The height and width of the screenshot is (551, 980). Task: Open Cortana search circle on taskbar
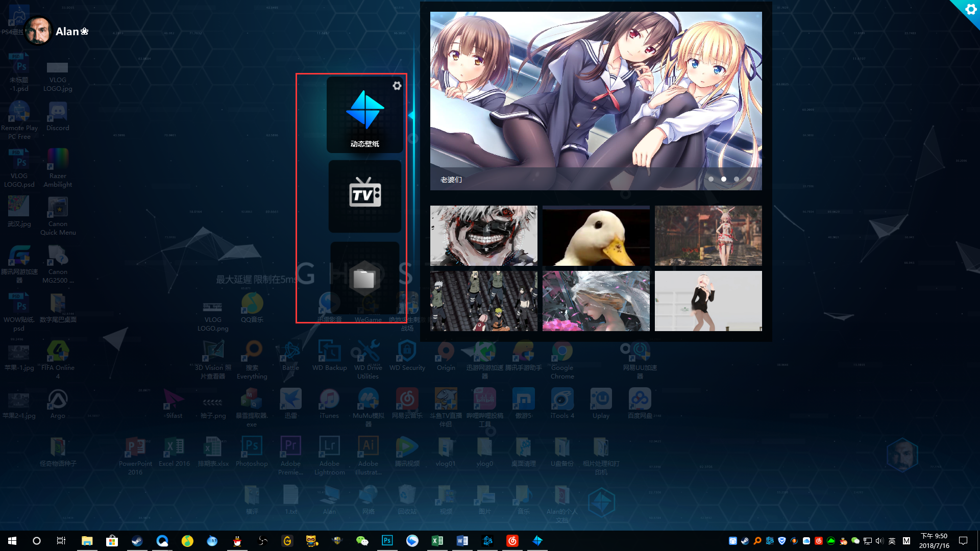coord(37,541)
